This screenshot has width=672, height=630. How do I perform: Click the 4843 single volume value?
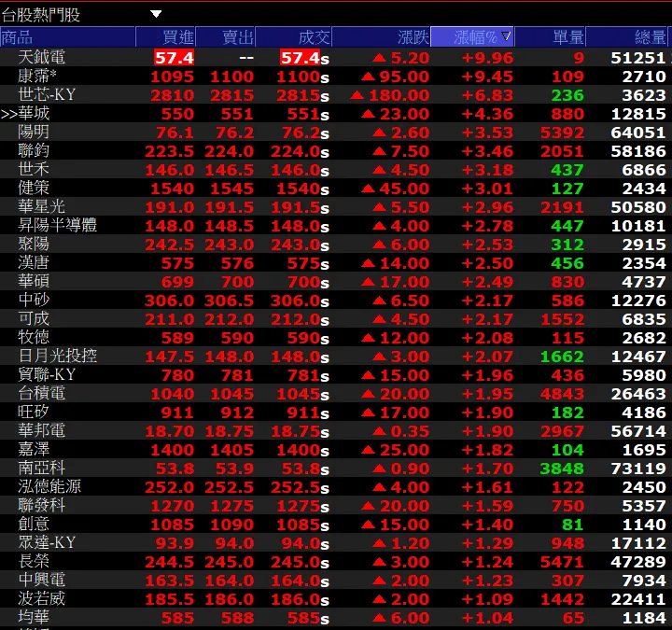pyautogui.click(x=562, y=394)
